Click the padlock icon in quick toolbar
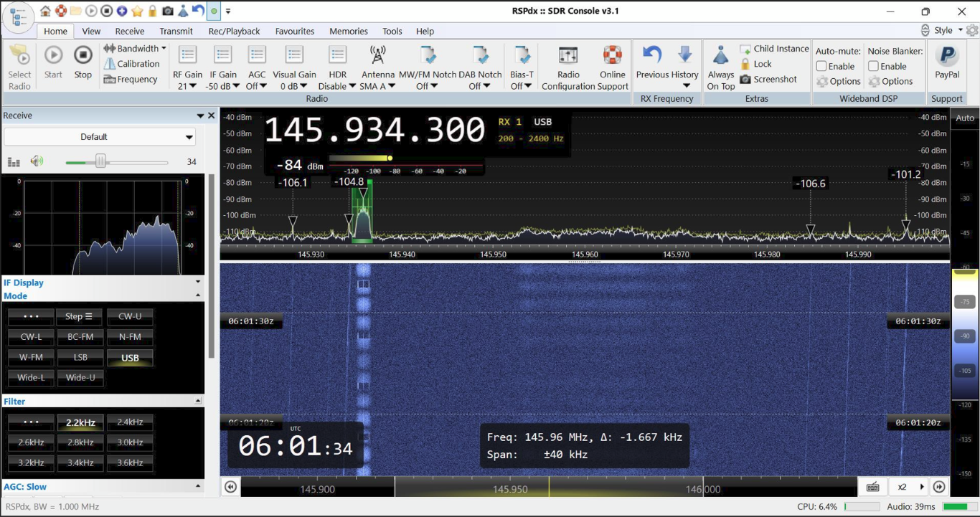 (x=152, y=11)
